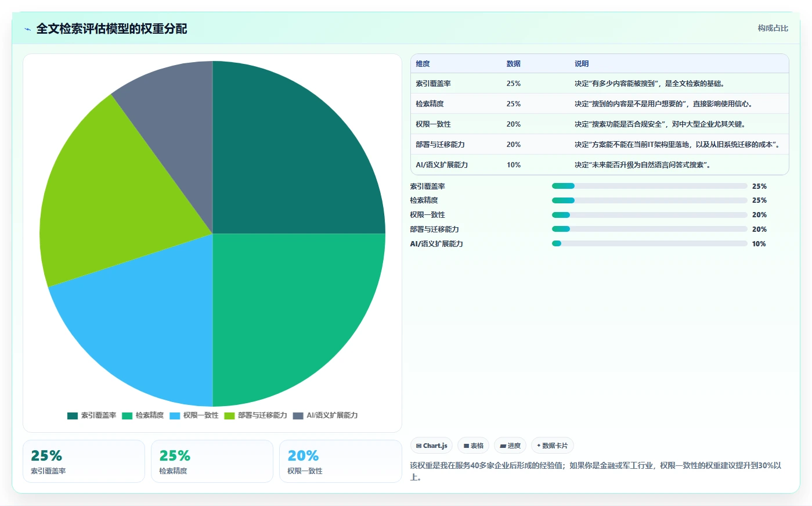
Task: Toggle AI/语义扩展能力 legend color swatch
Action: pyautogui.click(x=298, y=415)
